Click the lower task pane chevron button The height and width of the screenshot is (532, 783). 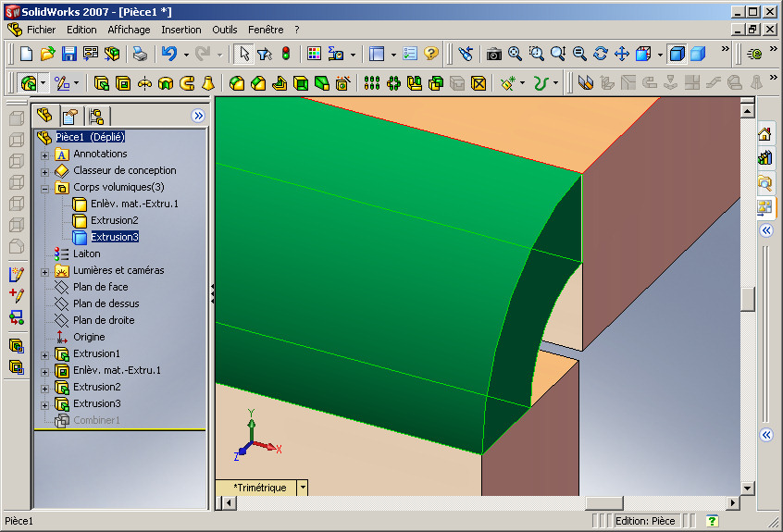[x=766, y=435]
